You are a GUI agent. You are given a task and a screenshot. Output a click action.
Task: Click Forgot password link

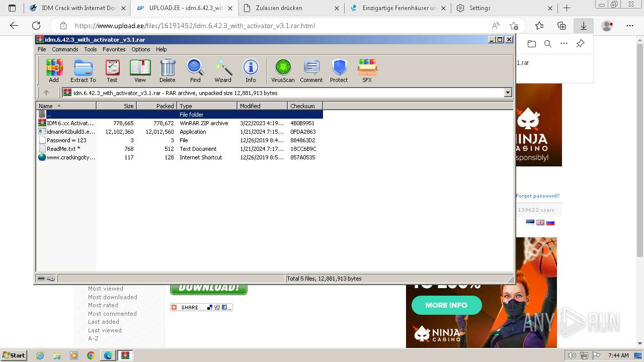point(537,196)
